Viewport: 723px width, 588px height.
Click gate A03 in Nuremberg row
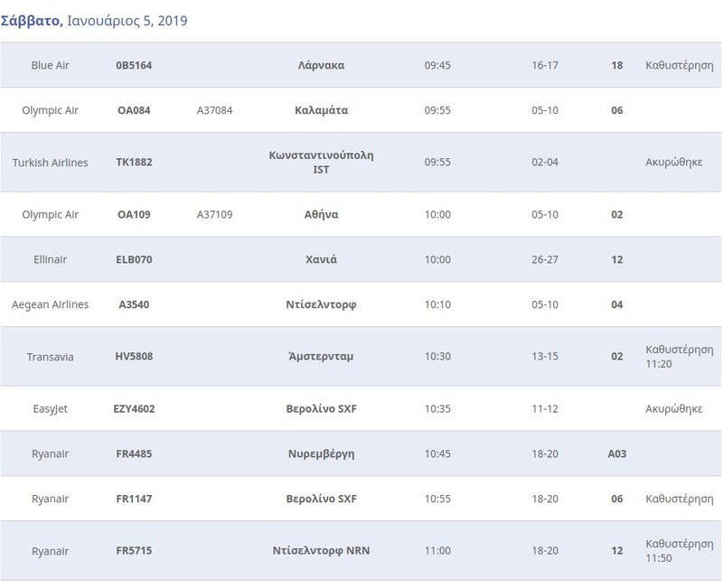(617, 453)
